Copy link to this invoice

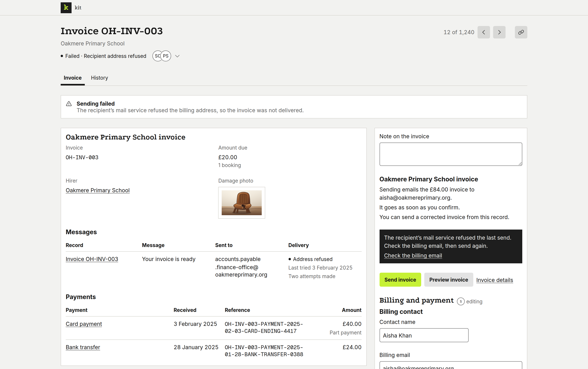pyautogui.click(x=521, y=32)
